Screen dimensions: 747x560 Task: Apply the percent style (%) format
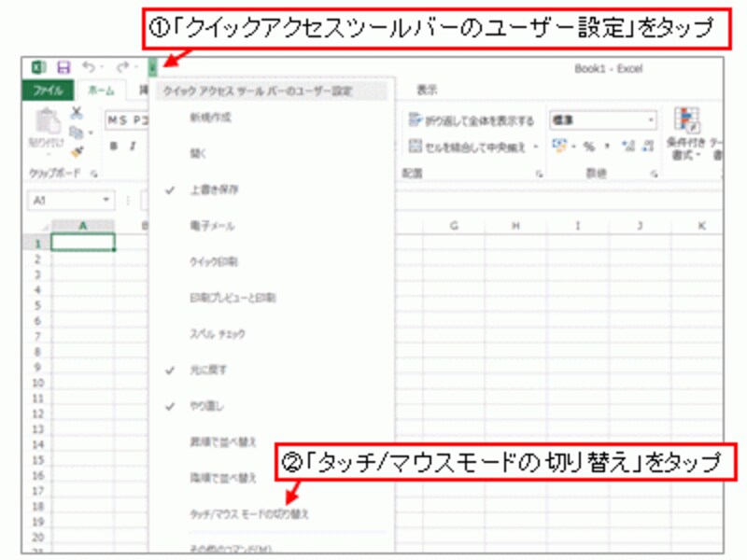589,147
